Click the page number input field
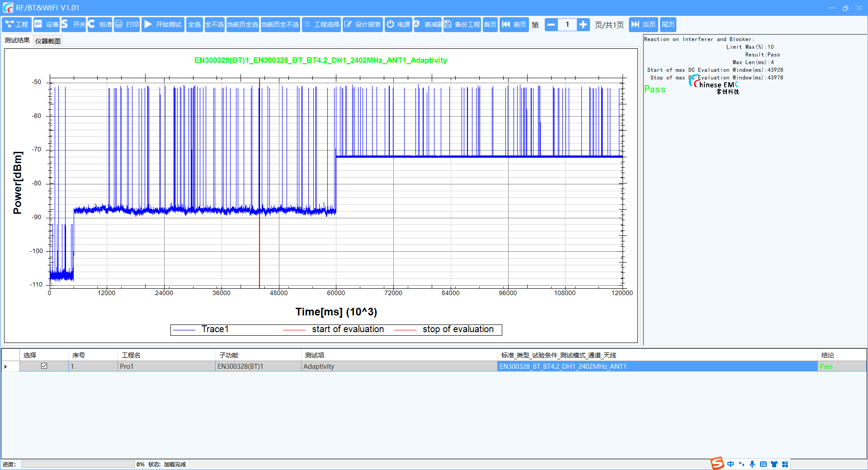 pyautogui.click(x=567, y=24)
